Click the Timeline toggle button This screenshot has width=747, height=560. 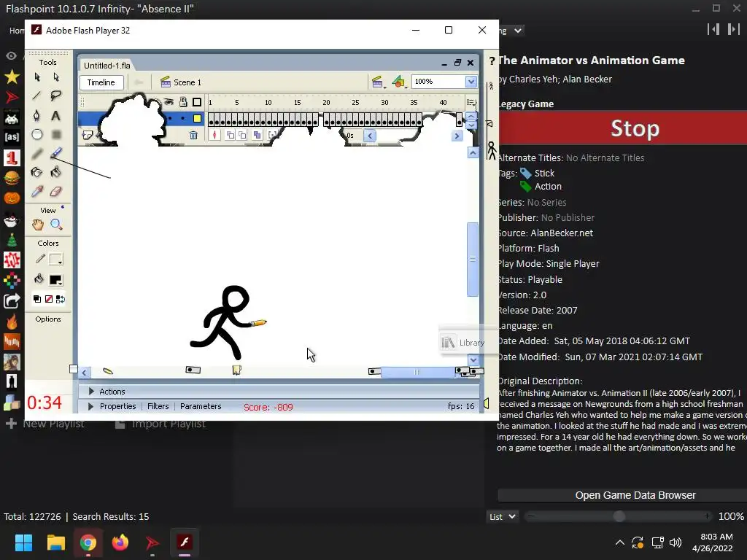(x=101, y=82)
